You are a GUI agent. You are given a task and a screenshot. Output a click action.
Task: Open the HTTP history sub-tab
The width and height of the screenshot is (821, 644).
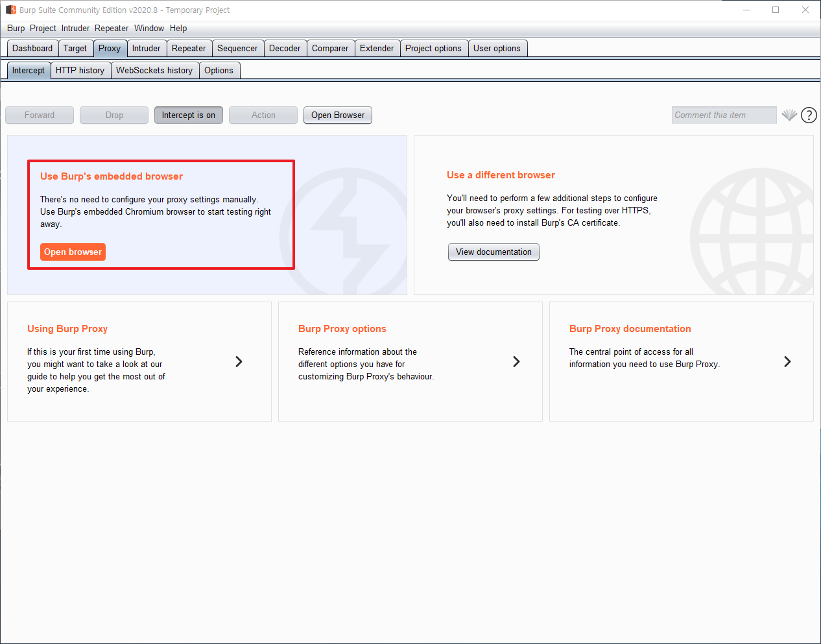click(x=80, y=70)
